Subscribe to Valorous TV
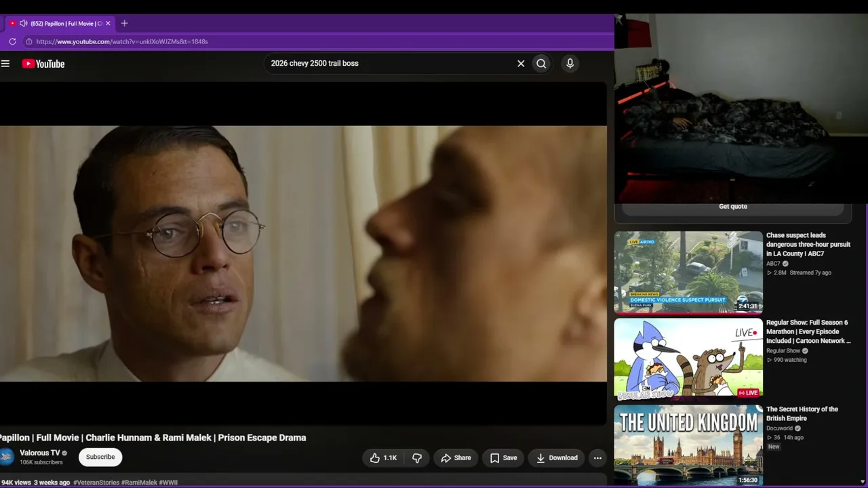 [x=100, y=457]
